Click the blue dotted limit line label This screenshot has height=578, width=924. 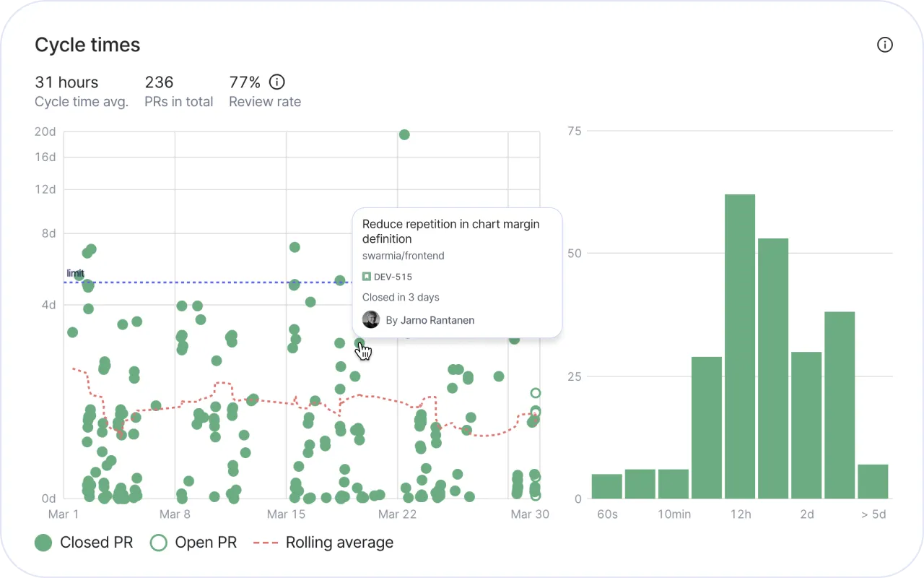pos(75,273)
